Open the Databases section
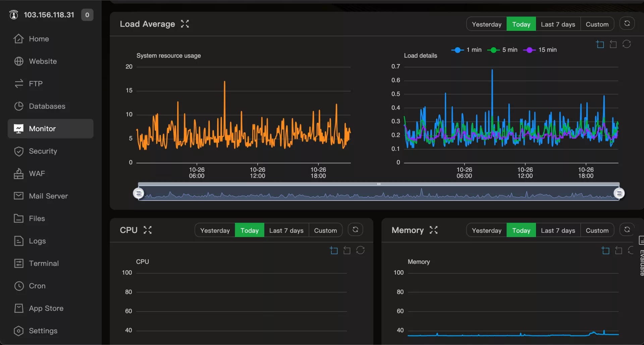The image size is (644, 345). [x=50, y=106]
